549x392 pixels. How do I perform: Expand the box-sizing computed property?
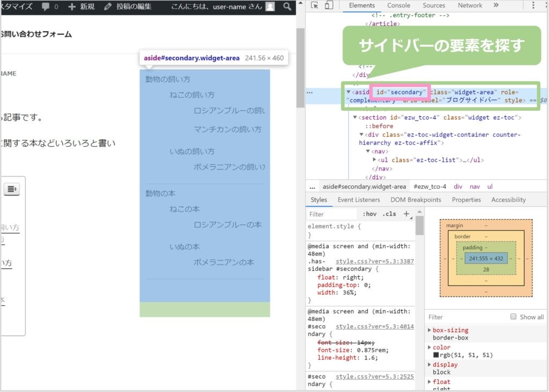[429, 330]
